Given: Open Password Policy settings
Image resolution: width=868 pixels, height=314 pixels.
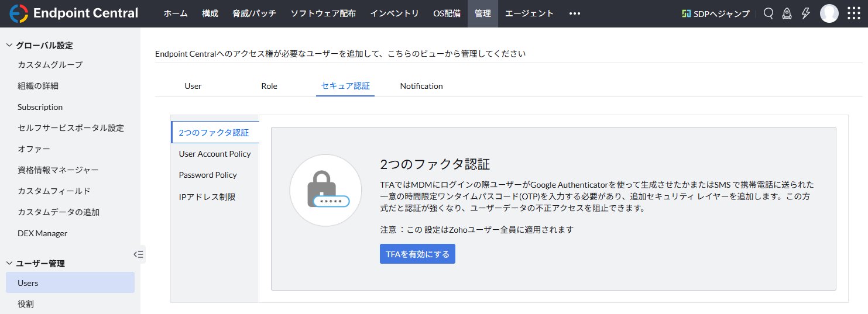Looking at the screenshot, I should pyautogui.click(x=208, y=175).
